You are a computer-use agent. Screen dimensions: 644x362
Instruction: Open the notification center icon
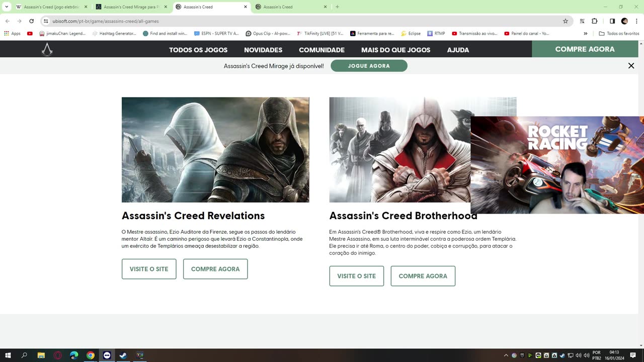point(633,355)
